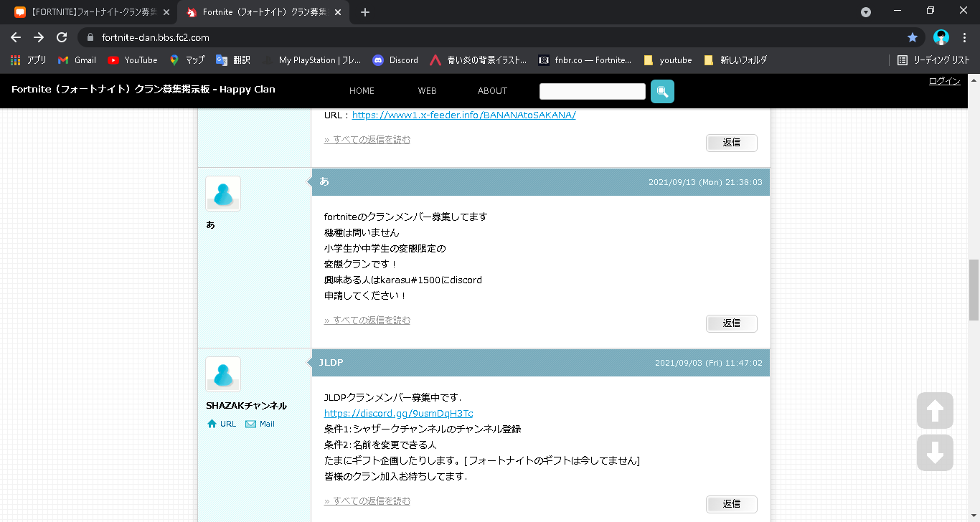Close the active Fortnite クラン募集 tab

click(x=338, y=12)
